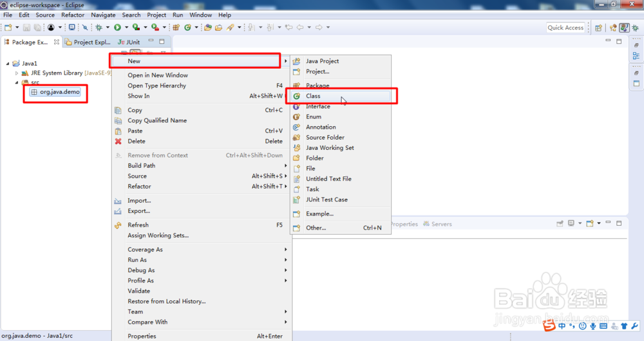Open the Run dropdown arrow
Image resolution: width=644 pixels, height=341 pixels.
[x=126, y=28]
